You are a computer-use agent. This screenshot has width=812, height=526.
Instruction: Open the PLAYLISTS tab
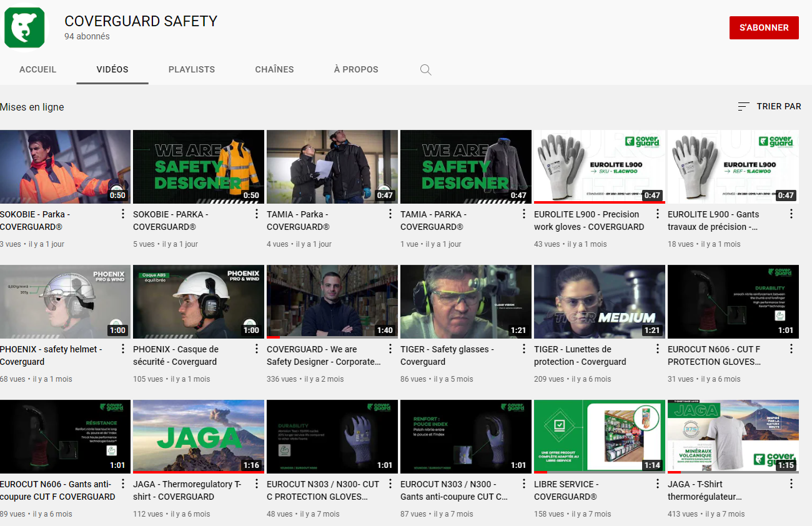click(x=192, y=69)
